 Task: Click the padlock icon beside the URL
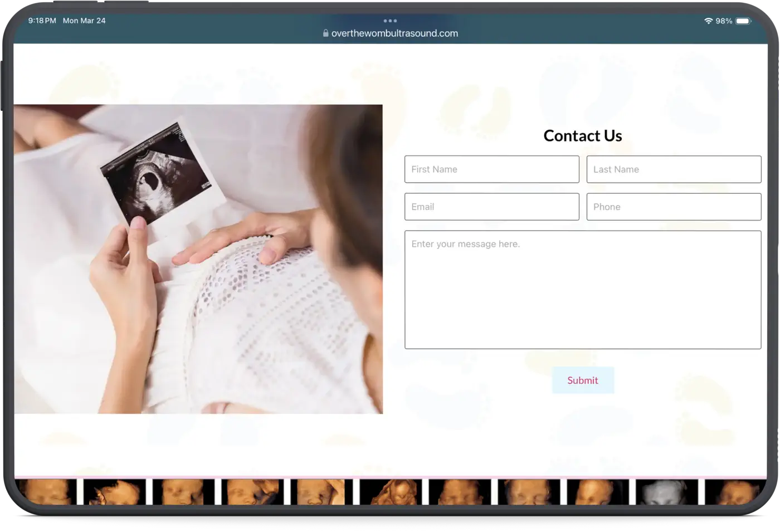(x=325, y=33)
